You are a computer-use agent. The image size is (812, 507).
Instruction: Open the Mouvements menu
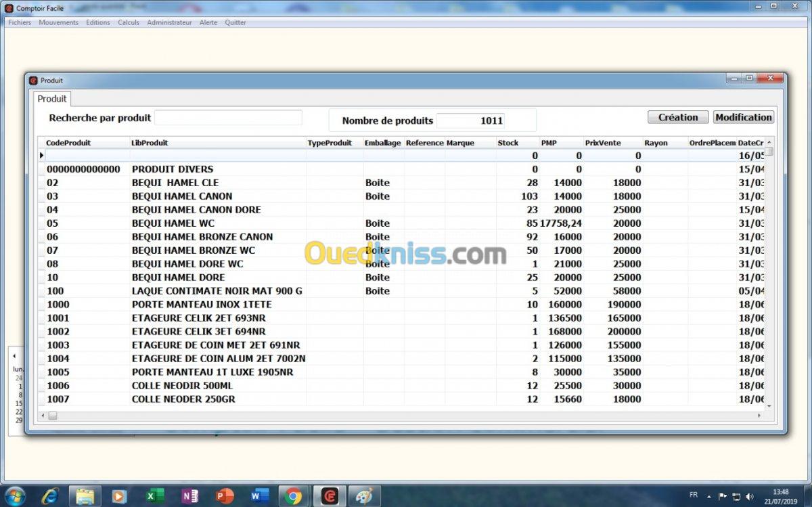click(x=58, y=22)
